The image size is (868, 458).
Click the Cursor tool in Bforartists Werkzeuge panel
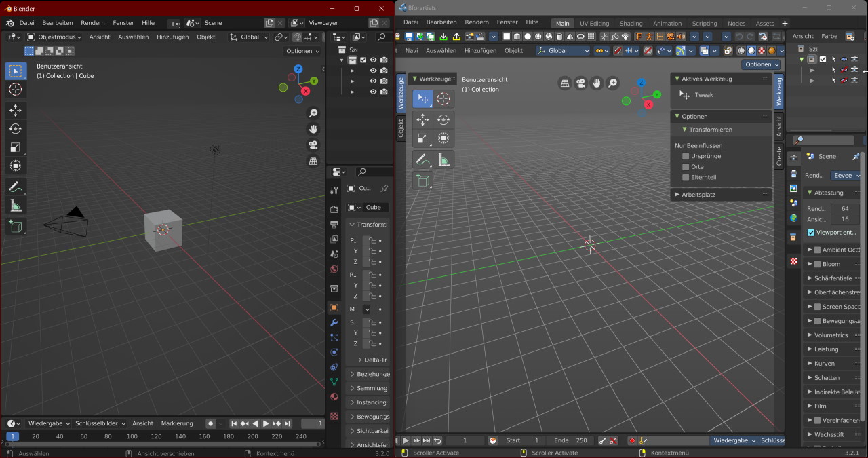tap(443, 99)
